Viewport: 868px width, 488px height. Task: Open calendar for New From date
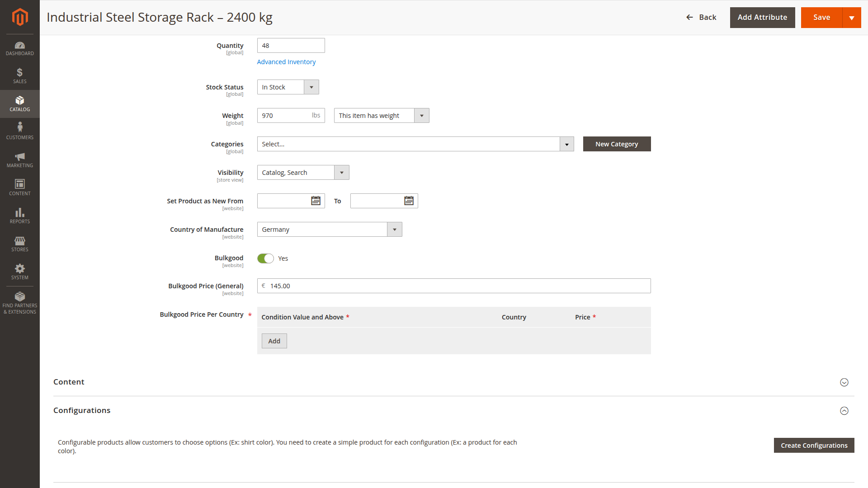316,201
